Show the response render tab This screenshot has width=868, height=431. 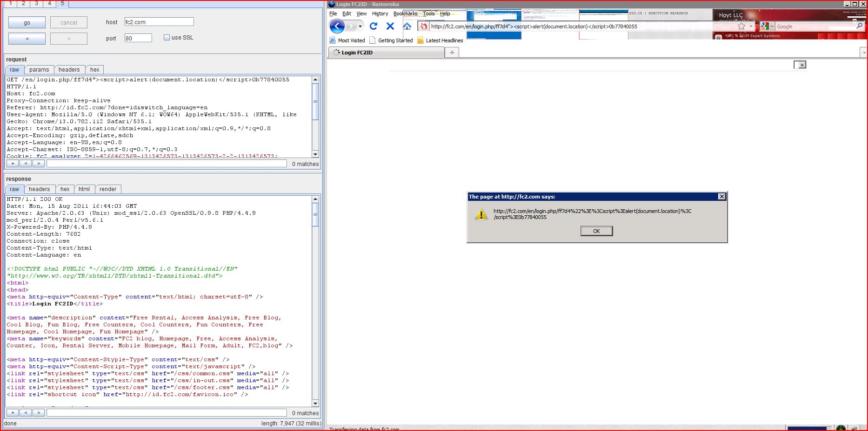point(108,189)
